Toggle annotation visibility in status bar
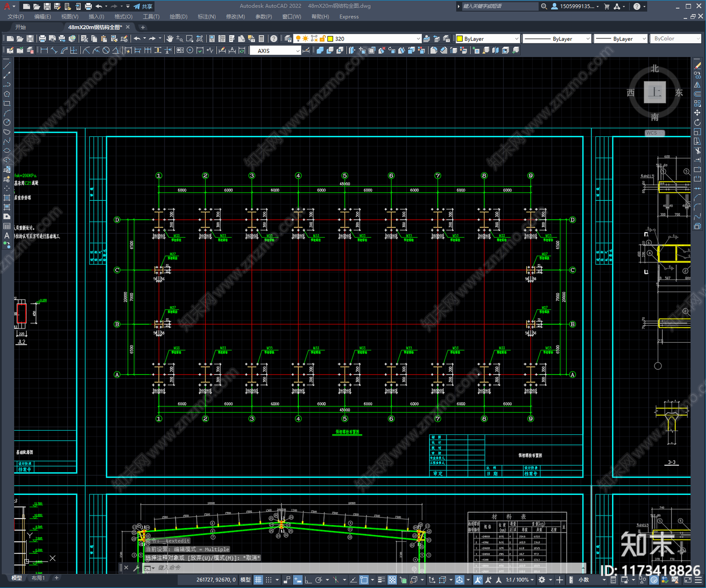706x588 pixels. (x=478, y=580)
